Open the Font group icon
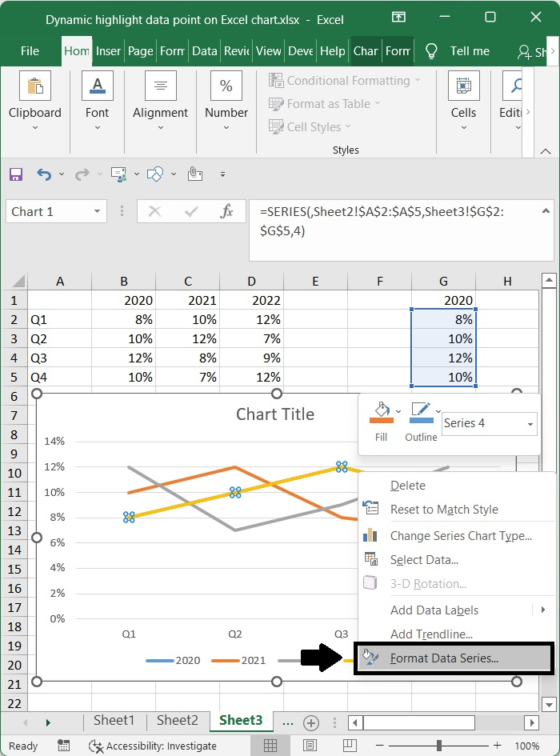This screenshot has width=560, height=756. tap(98, 86)
